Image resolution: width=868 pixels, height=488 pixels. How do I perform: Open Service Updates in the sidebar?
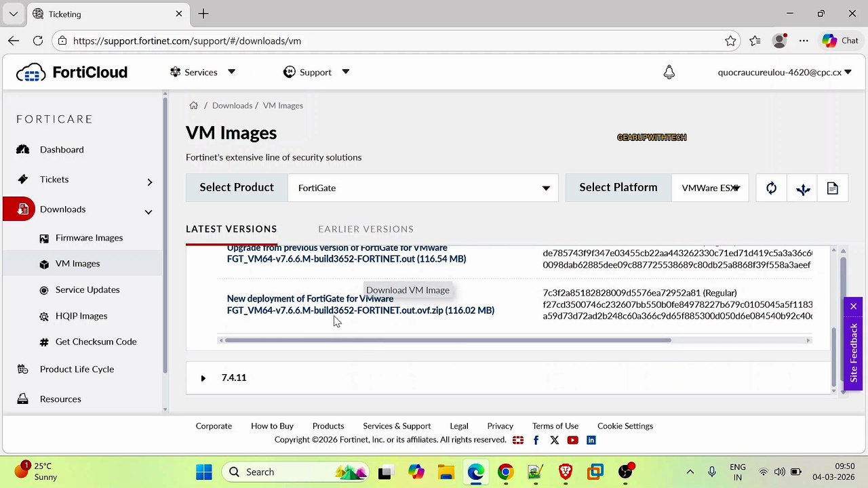pos(87,290)
